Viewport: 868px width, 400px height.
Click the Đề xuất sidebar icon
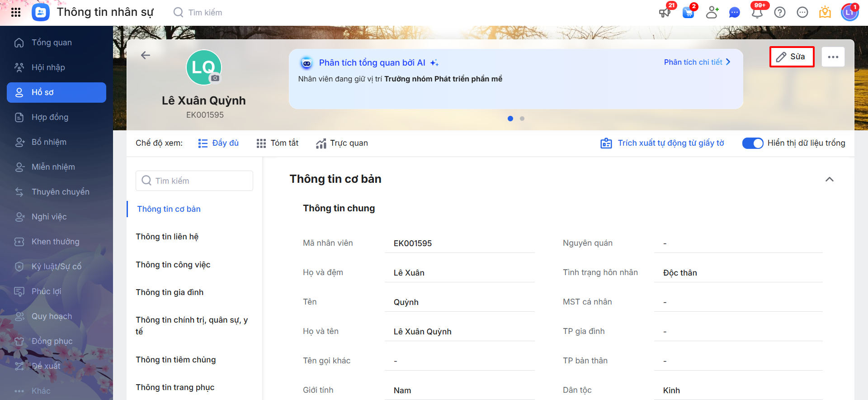19,366
